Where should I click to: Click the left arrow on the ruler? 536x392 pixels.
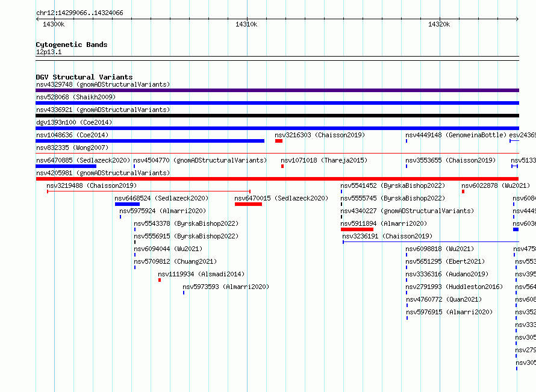tap(37, 19)
